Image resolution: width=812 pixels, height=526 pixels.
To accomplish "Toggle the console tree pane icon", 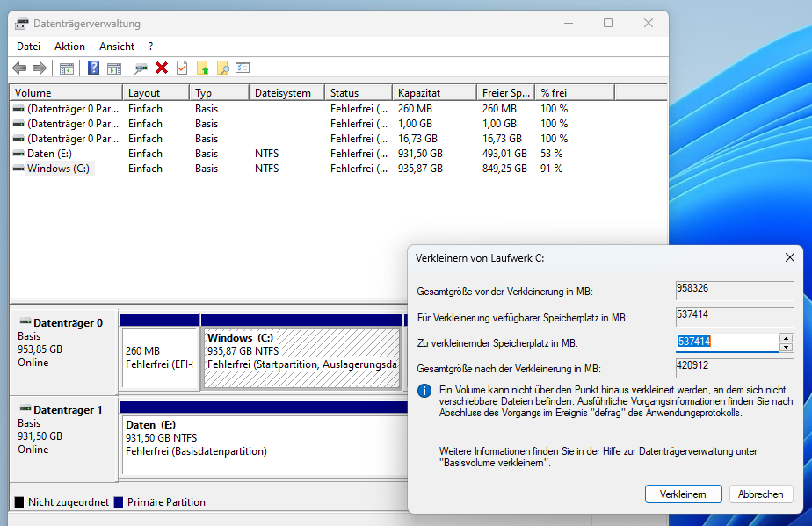I will coord(67,68).
